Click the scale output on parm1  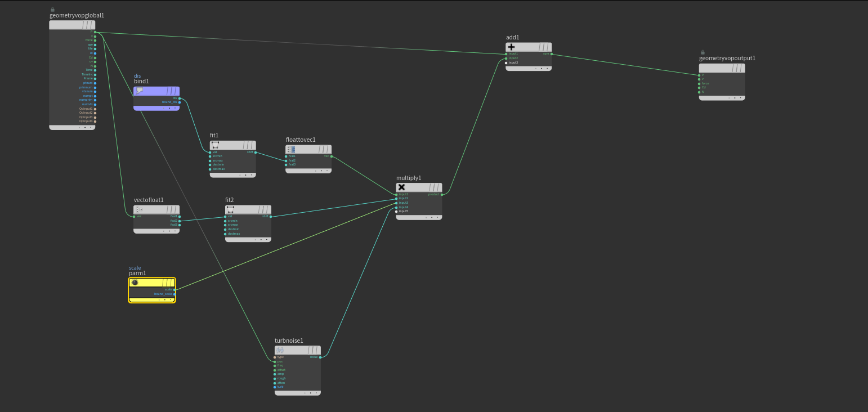pos(175,289)
